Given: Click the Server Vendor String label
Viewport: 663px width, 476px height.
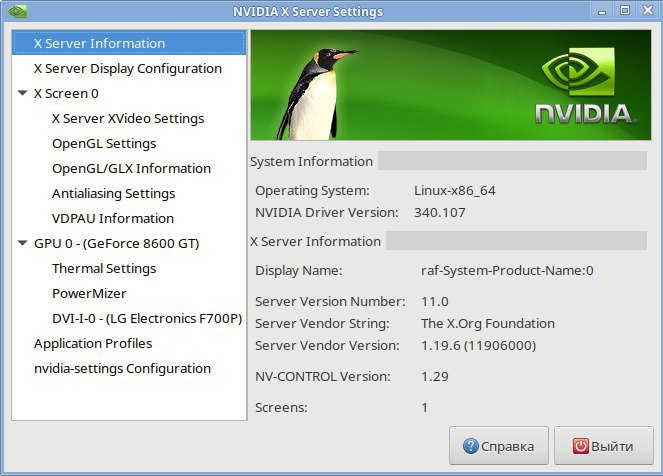Looking at the screenshot, I should pos(322,323).
